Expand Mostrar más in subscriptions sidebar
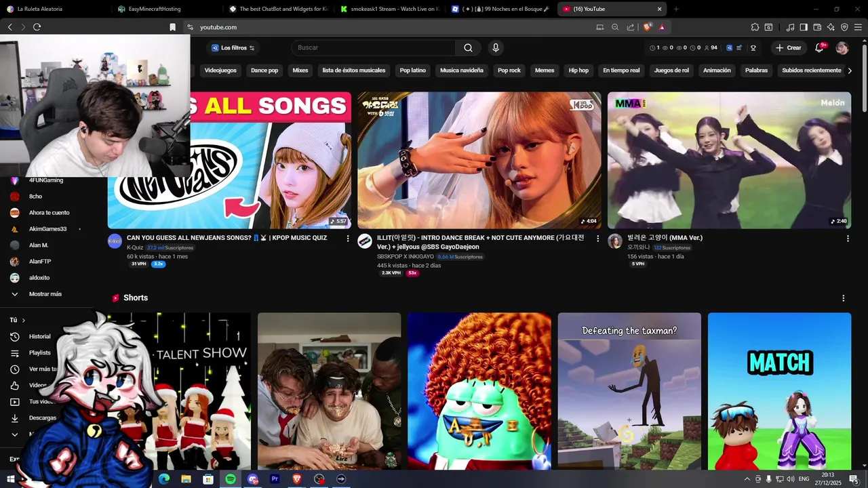 click(45, 294)
